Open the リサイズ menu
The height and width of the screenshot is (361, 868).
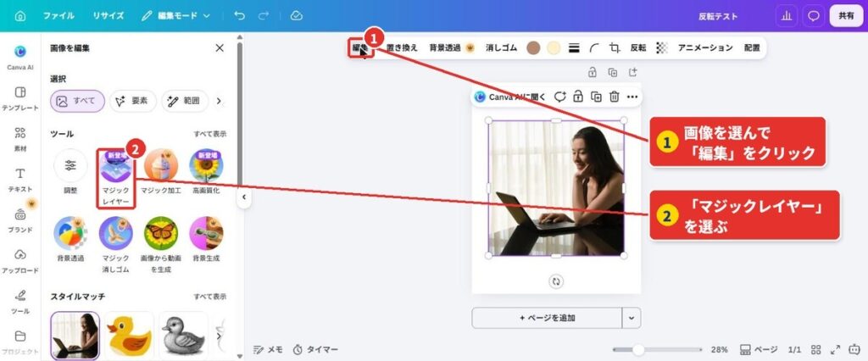click(x=108, y=16)
